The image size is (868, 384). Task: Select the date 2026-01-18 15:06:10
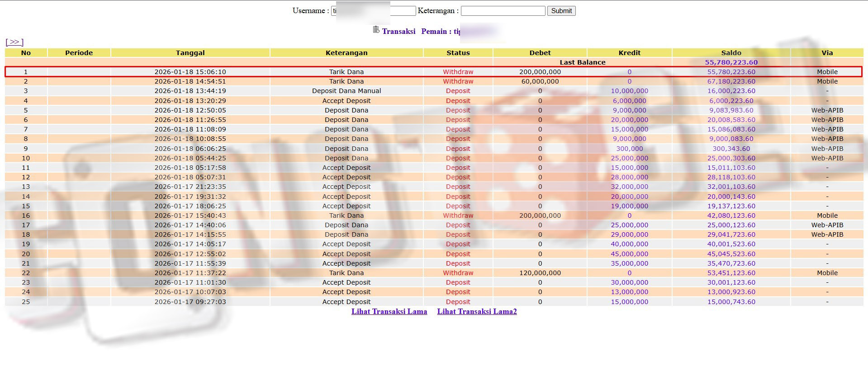190,72
